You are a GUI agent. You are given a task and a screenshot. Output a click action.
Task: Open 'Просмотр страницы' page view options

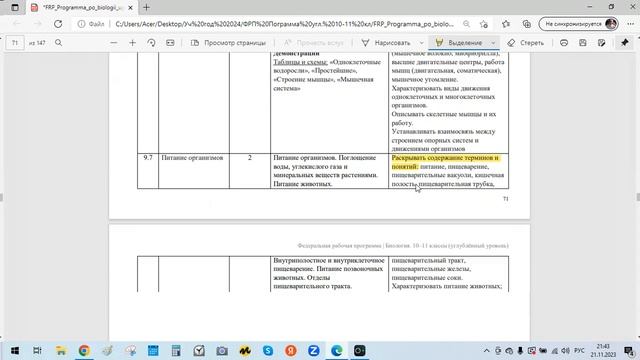pos(228,43)
